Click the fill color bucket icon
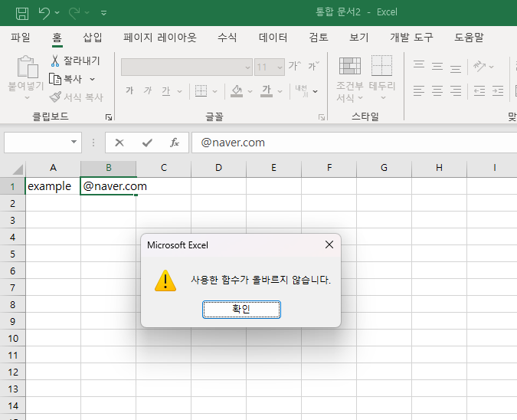Viewport: 517px width, 420px height. coord(237,90)
